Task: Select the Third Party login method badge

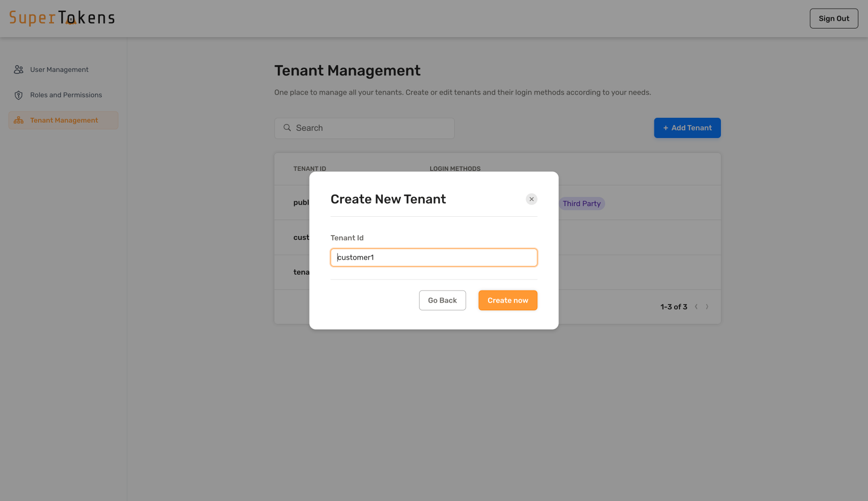Action: pos(582,203)
